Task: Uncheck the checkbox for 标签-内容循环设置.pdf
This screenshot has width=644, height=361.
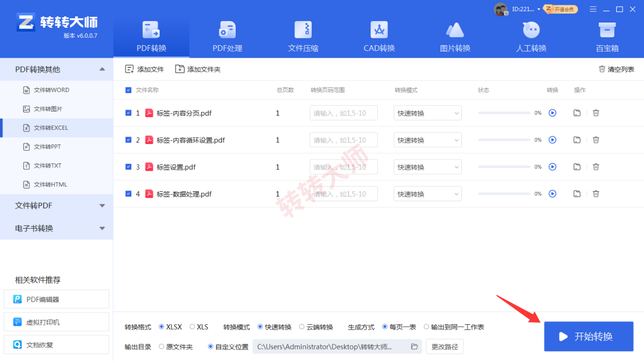Action: [x=129, y=140]
